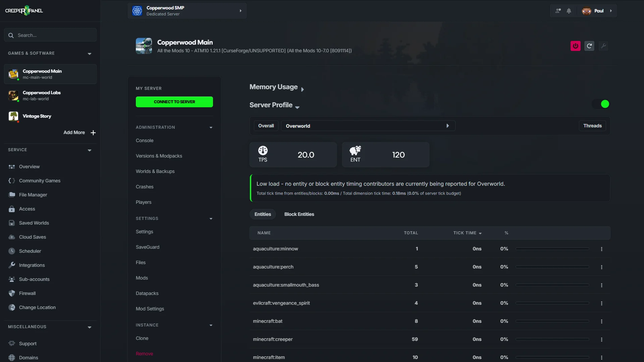
Task: Click the Clone instance link
Action: tap(142, 338)
